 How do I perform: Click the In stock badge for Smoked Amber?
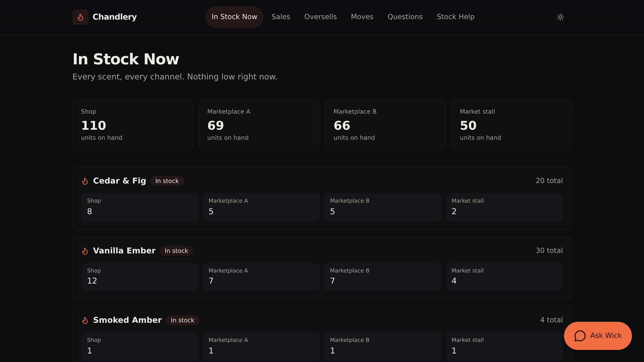point(182,320)
